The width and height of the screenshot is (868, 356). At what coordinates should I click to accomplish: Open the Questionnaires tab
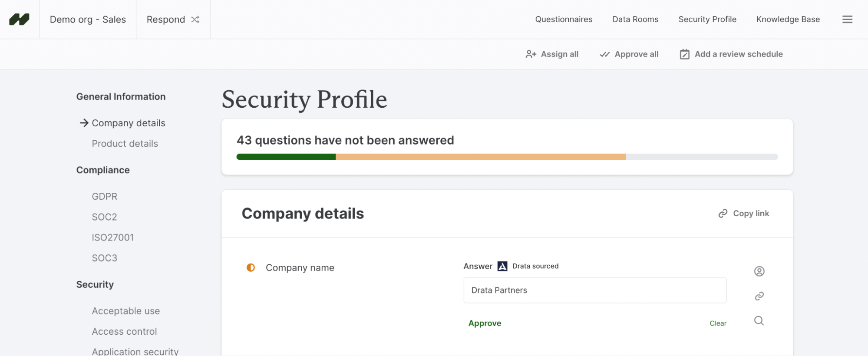[564, 20]
